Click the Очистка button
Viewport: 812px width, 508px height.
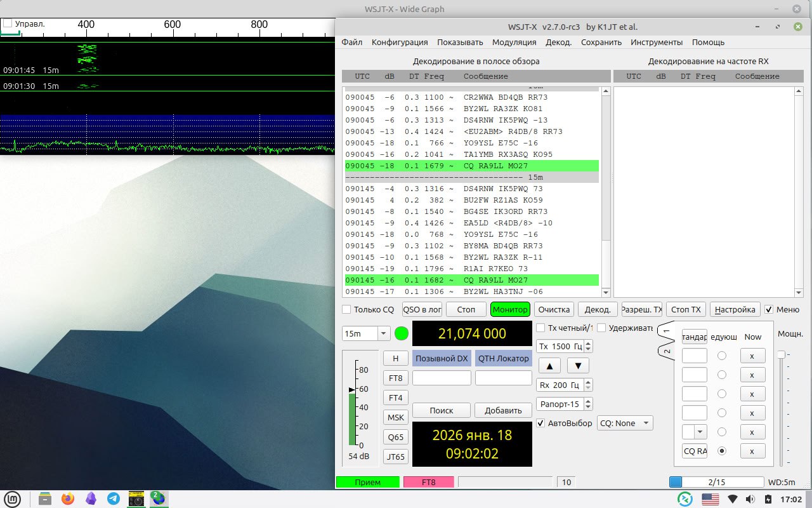[554, 309]
